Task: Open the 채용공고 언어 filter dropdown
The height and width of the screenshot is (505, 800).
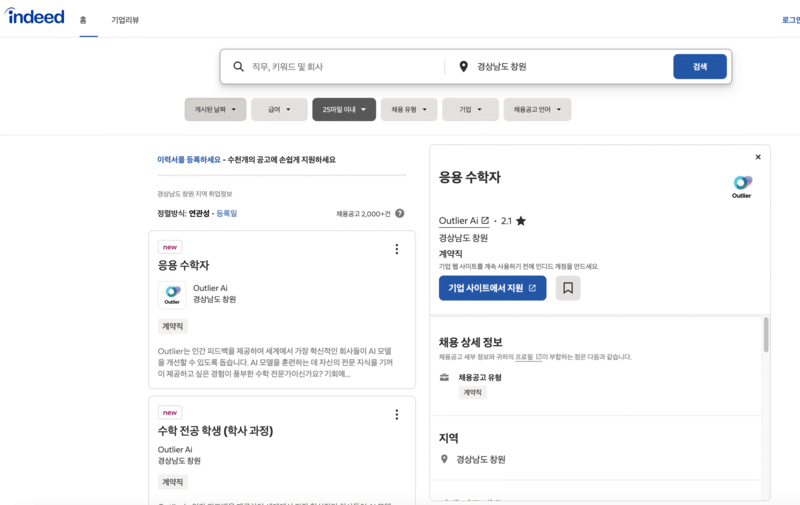Action: point(537,110)
